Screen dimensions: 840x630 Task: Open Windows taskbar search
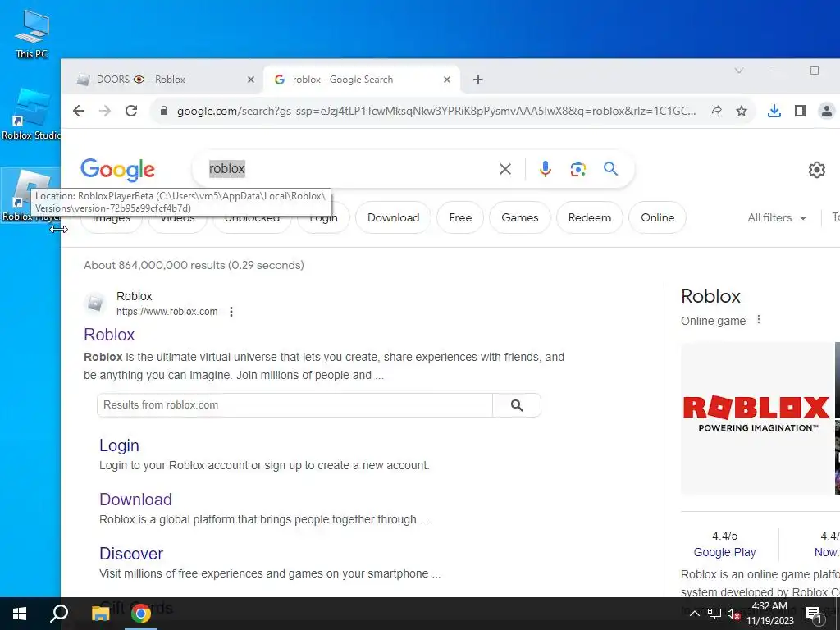[x=59, y=614]
